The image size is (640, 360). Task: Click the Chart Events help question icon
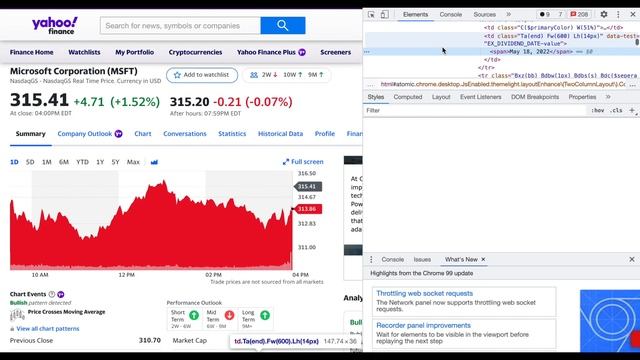click(x=52, y=294)
